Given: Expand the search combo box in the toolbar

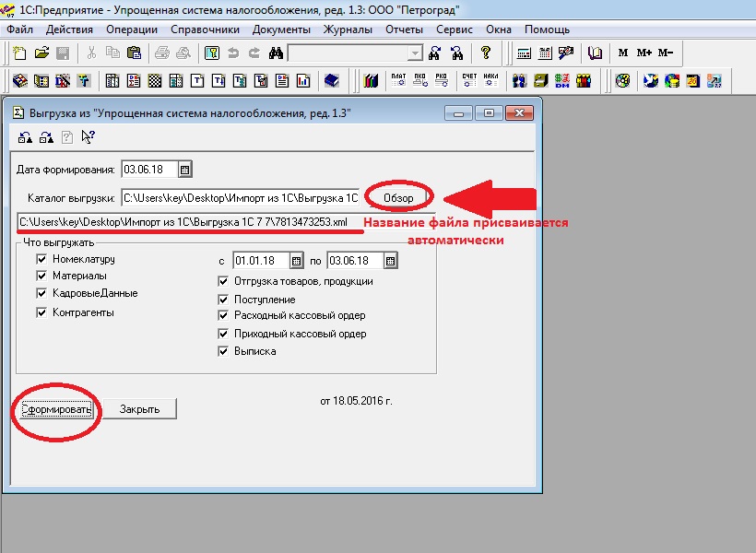Looking at the screenshot, I should click(x=415, y=53).
